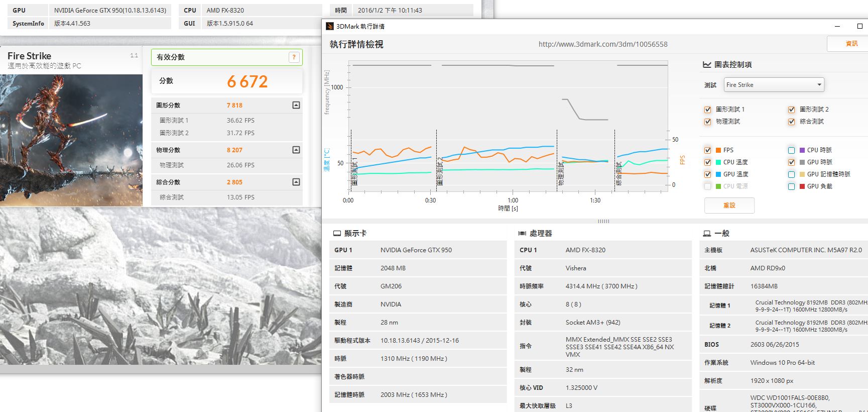Click the 核心 VID 1.325000 V value

(581, 388)
